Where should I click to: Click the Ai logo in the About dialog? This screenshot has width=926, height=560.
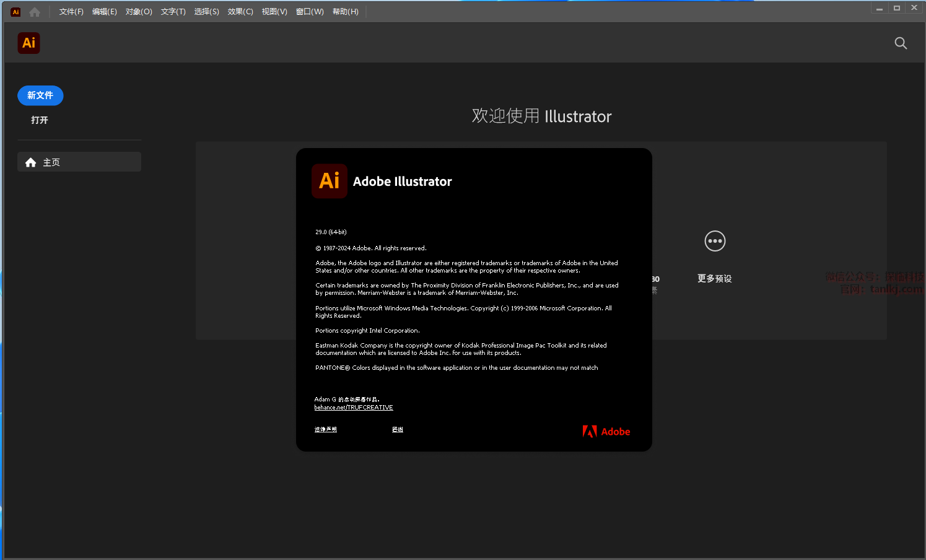pyautogui.click(x=329, y=181)
